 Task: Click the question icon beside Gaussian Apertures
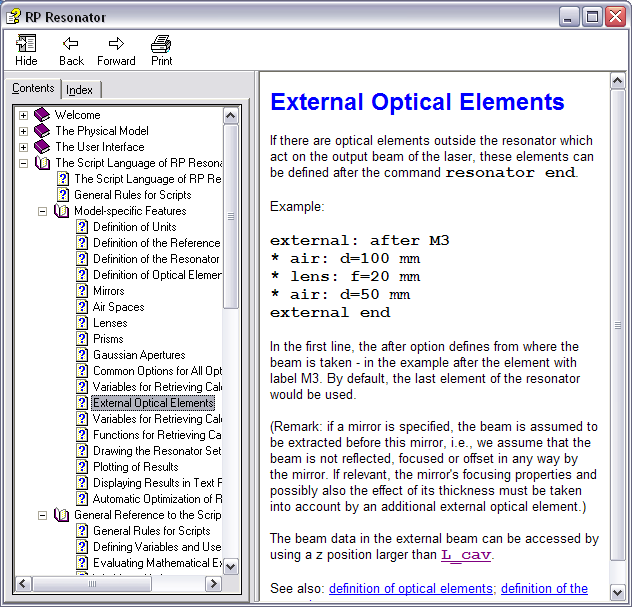(82, 355)
